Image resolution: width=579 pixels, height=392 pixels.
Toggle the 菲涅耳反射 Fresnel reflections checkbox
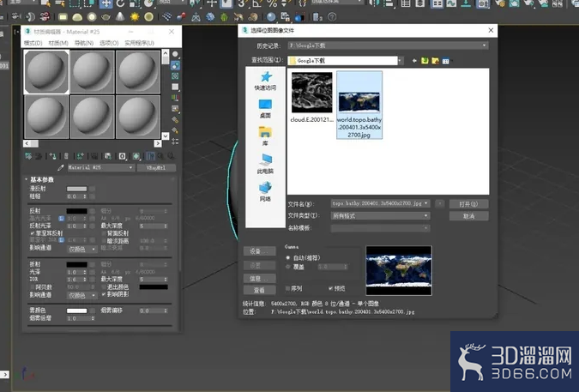coord(32,233)
